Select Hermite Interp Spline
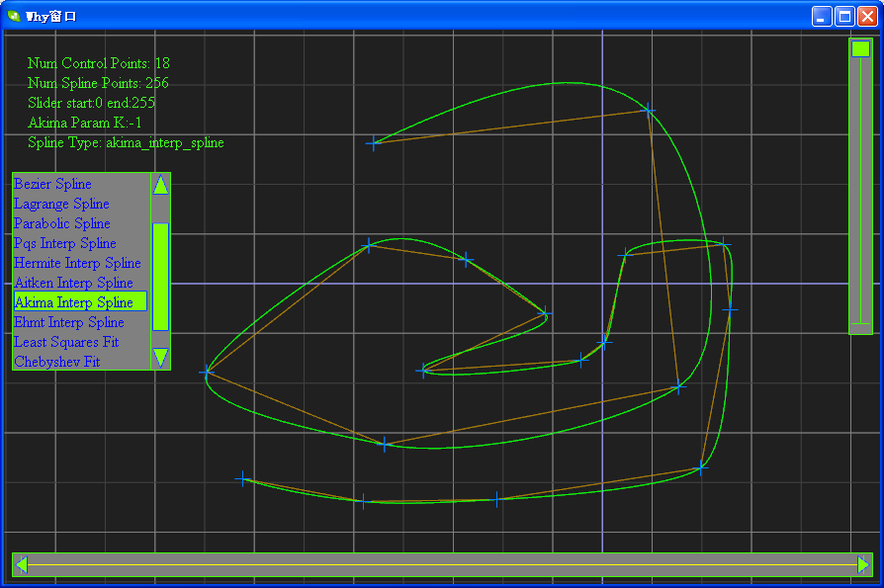The height and width of the screenshot is (588, 884). pos(77,263)
